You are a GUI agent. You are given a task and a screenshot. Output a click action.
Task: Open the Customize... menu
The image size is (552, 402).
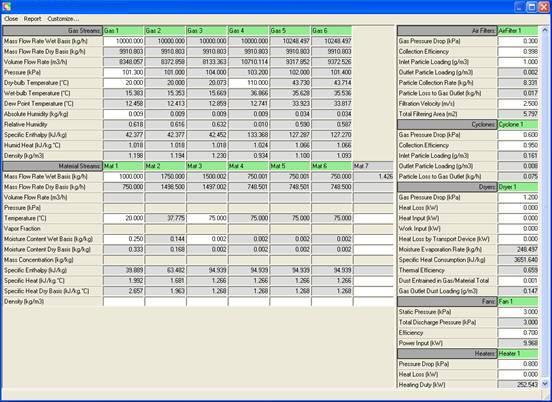pos(63,19)
